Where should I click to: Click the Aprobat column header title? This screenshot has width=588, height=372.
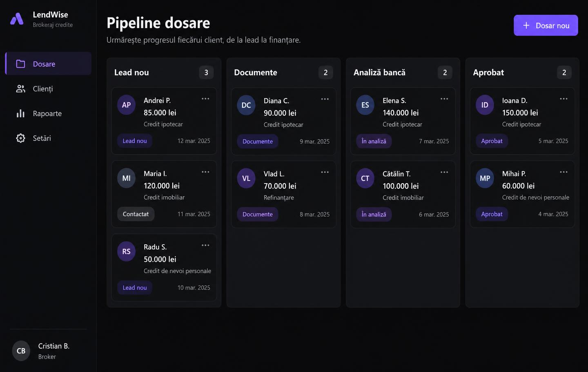[x=488, y=72]
